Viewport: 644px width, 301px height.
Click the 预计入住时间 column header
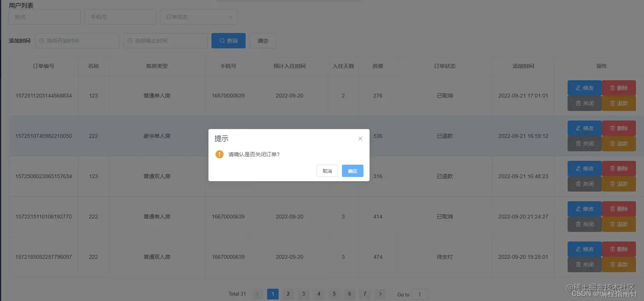click(290, 66)
